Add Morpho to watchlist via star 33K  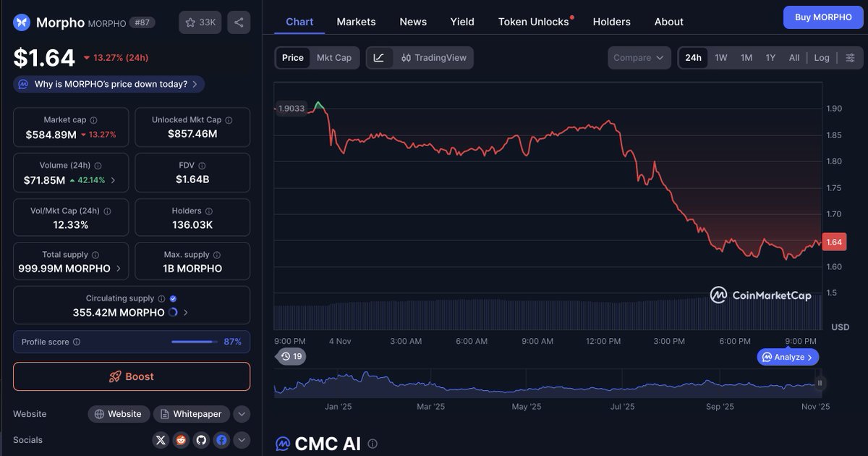coord(200,22)
